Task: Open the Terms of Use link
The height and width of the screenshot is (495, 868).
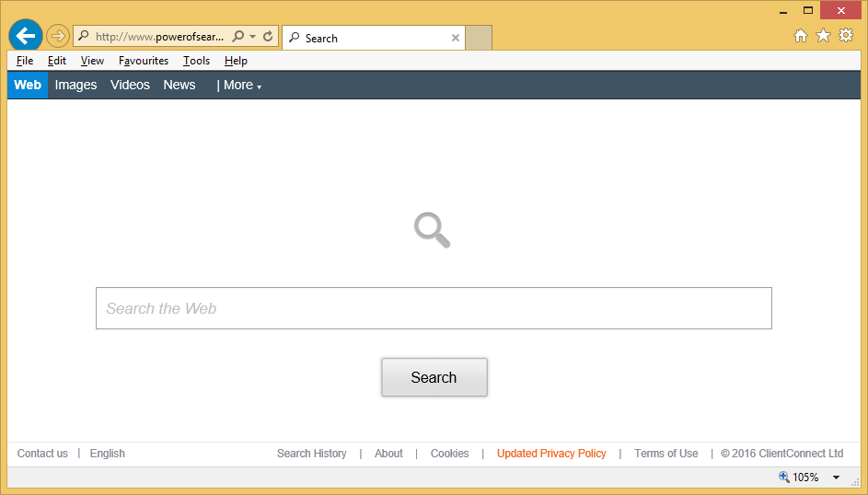Action: pyautogui.click(x=665, y=454)
